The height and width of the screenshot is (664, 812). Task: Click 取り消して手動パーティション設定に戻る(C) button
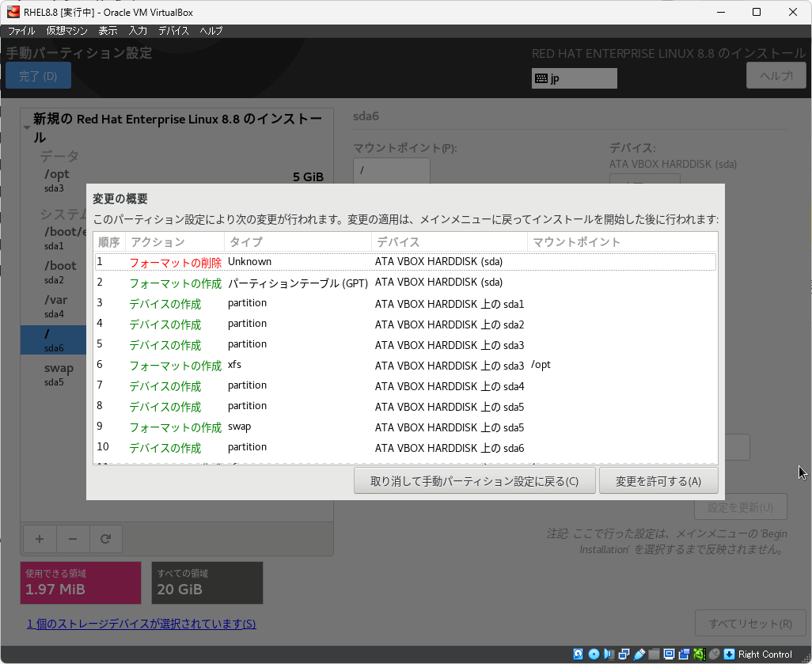pyautogui.click(x=474, y=481)
